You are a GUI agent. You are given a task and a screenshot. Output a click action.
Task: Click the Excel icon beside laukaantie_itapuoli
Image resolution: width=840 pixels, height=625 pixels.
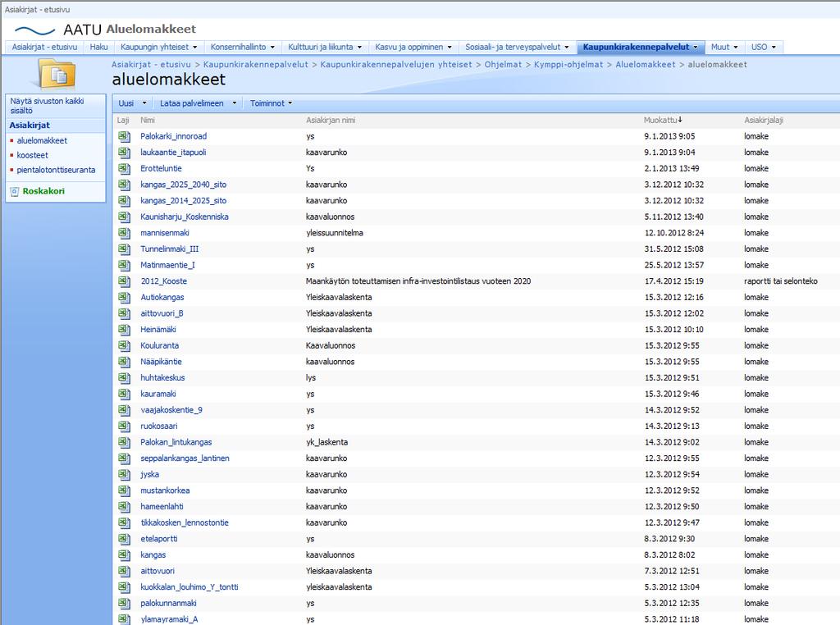pyautogui.click(x=125, y=153)
